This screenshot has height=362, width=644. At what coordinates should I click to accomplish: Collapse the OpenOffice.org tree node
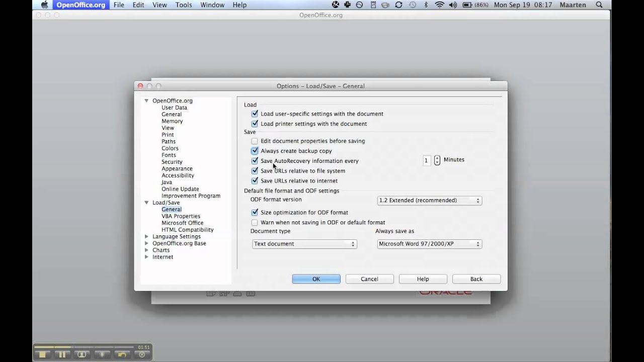146,101
